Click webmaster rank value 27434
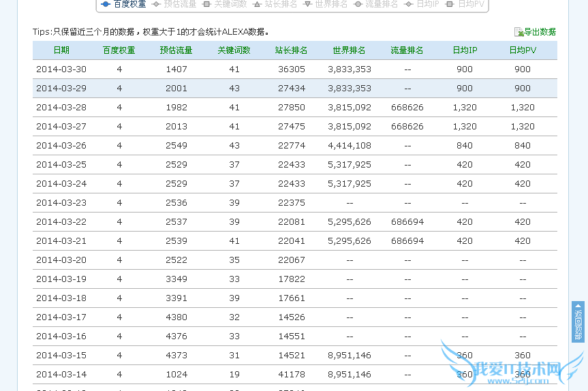 point(292,89)
